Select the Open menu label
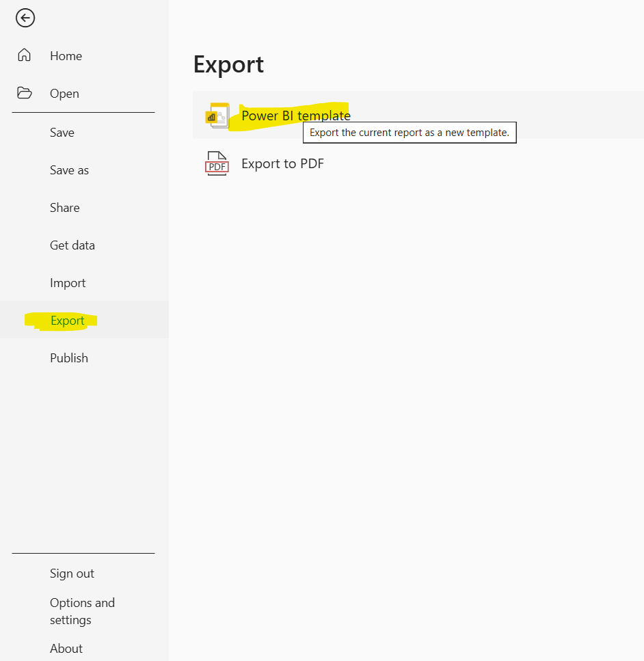The height and width of the screenshot is (661, 644). tap(64, 94)
